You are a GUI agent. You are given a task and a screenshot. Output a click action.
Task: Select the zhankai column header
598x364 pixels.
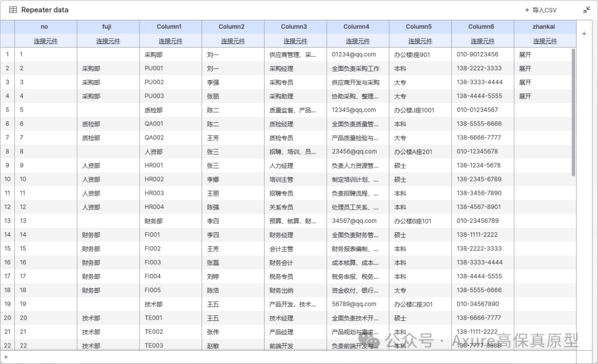[545, 27]
